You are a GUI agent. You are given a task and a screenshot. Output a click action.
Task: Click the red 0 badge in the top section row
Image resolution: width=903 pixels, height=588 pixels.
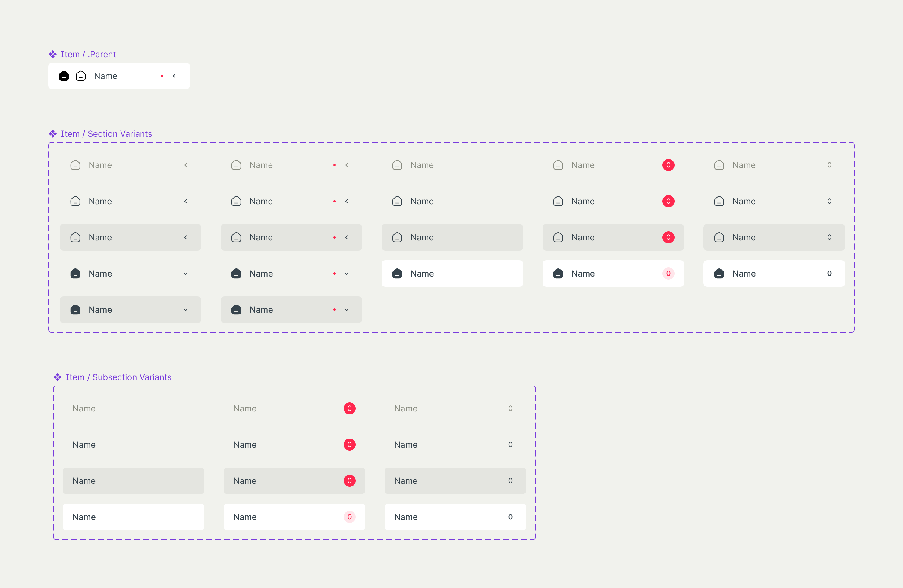click(x=668, y=165)
